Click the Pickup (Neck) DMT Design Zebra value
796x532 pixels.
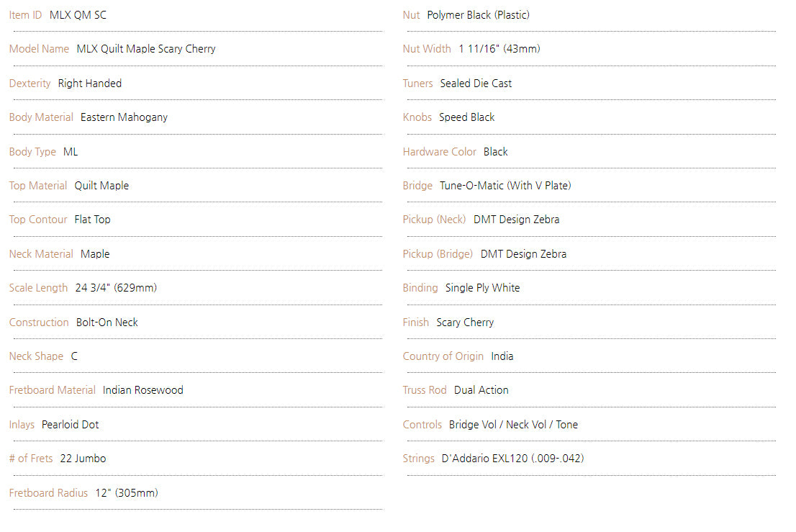point(516,220)
